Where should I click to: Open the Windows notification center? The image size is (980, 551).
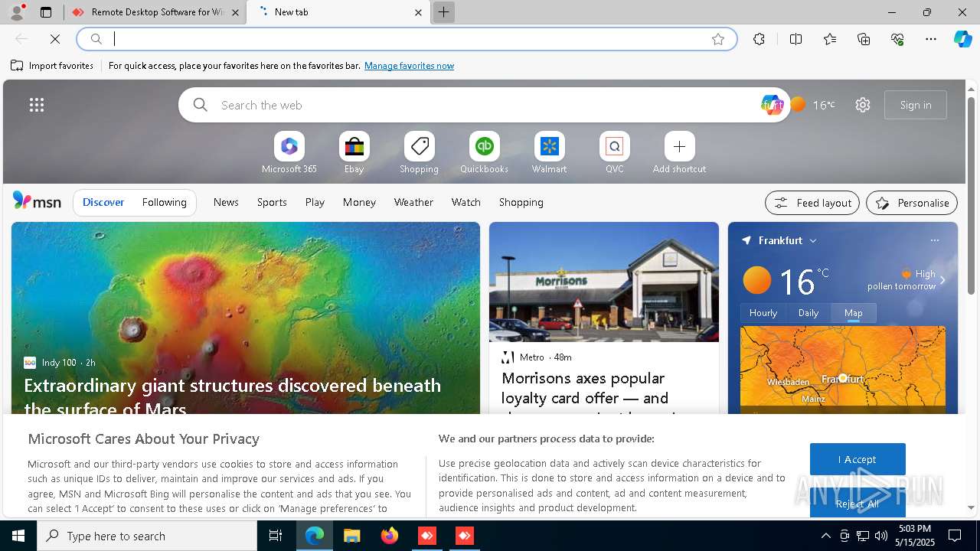coord(955,536)
